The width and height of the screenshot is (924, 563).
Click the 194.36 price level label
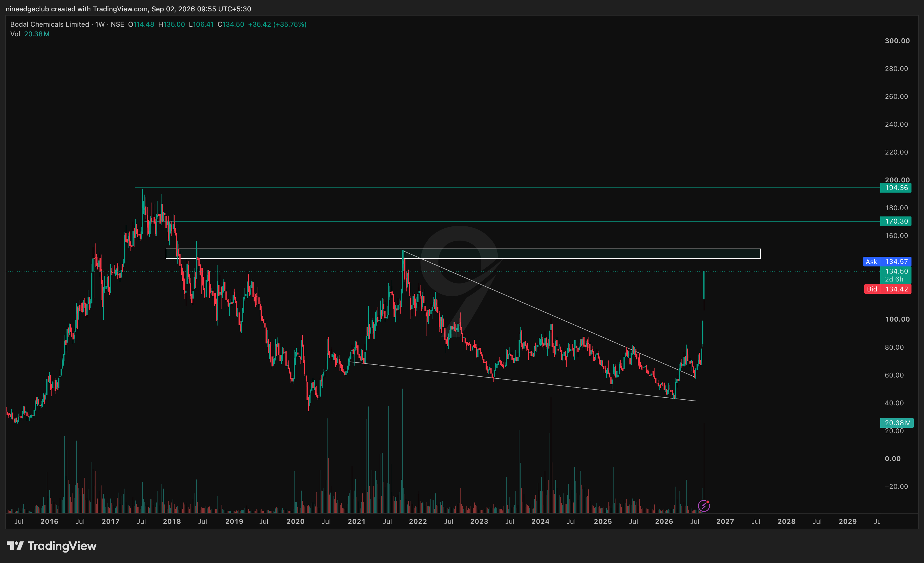pyautogui.click(x=896, y=188)
